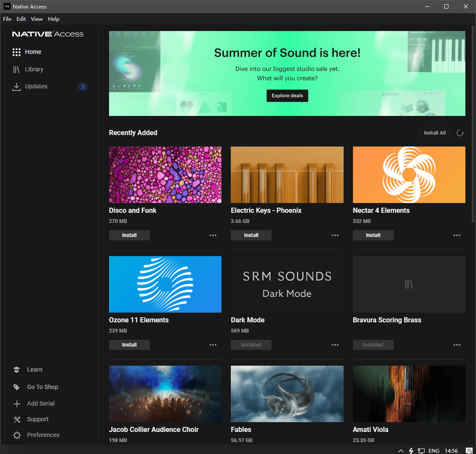Viewport: 476px width, 454px height.
Task: Open the File menu
Action: (7, 19)
